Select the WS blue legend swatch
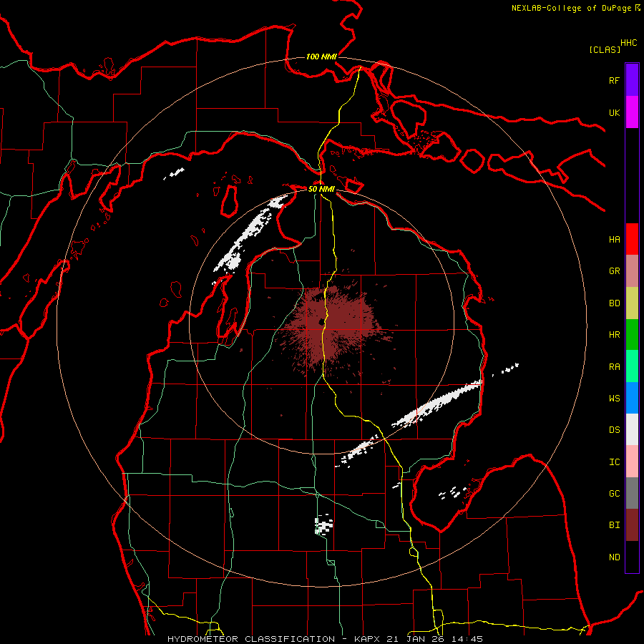The height and width of the screenshot is (644, 644). [x=632, y=398]
